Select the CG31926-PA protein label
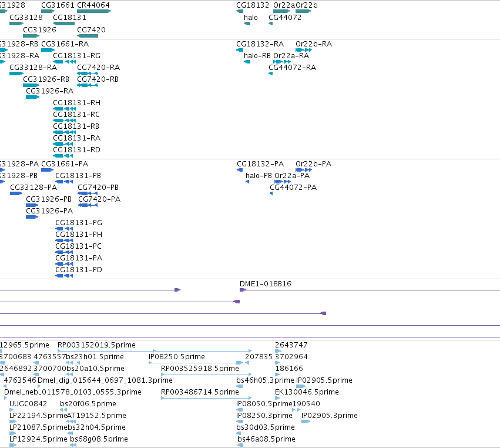The width and height of the screenshot is (500, 448). pyautogui.click(x=49, y=211)
